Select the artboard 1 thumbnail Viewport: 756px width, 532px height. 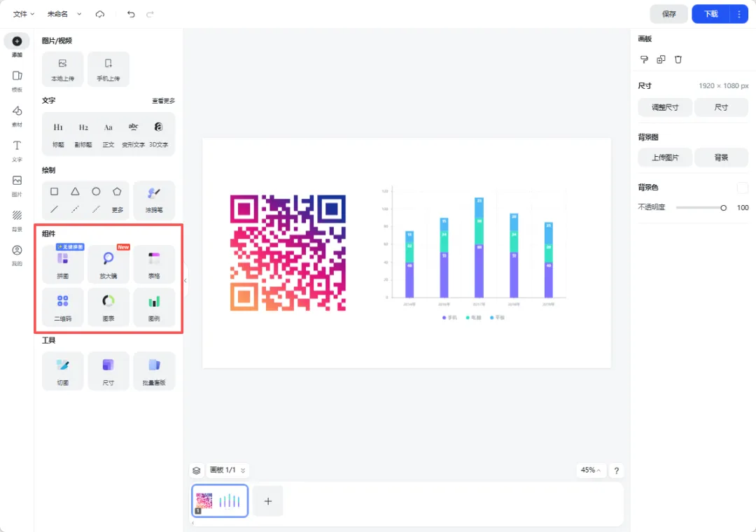click(x=220, y=500)
